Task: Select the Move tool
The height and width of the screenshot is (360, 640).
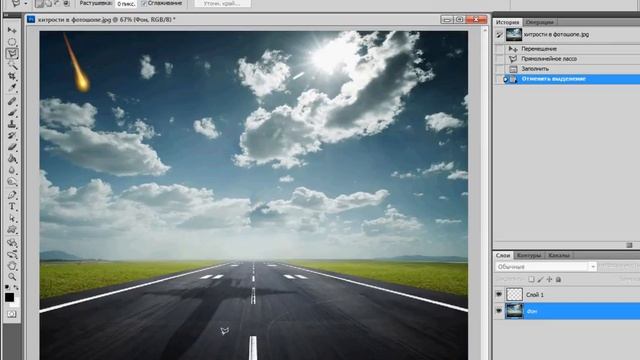Action: click(x=12, y=31)
